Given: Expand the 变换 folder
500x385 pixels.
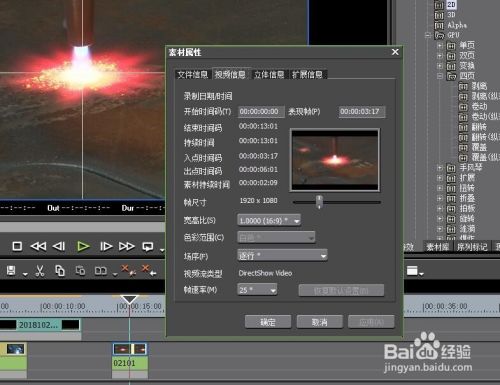Looking at the screenshot, I should tap(440, 66).
